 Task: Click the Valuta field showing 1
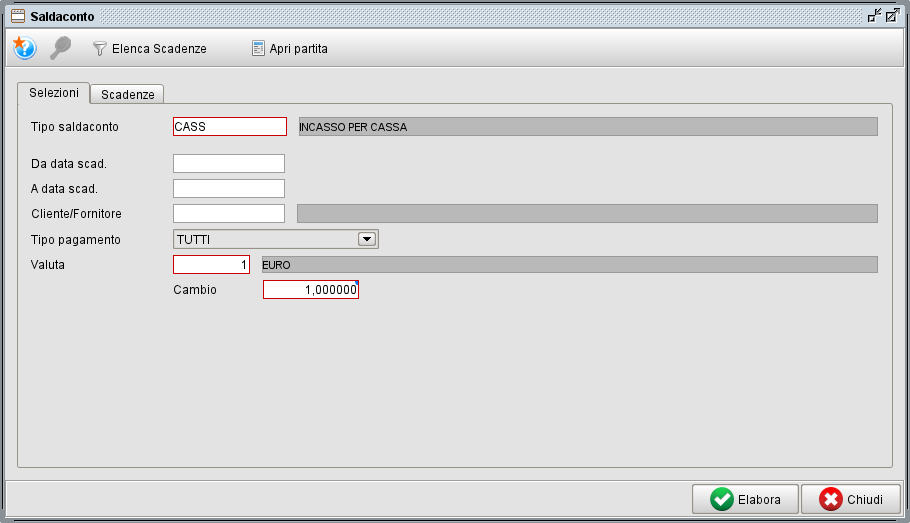(211, 264)
